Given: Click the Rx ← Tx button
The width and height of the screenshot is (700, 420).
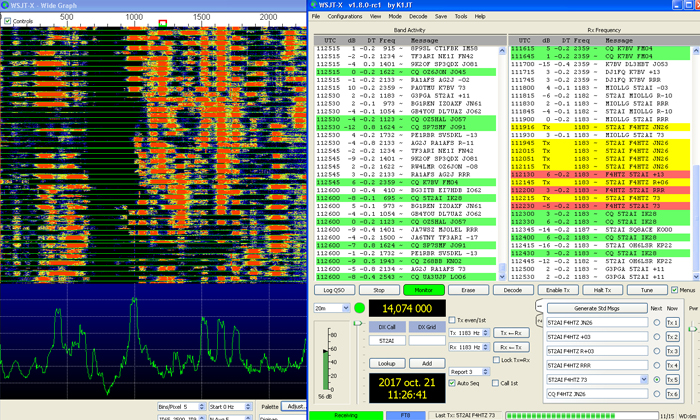Looking at the screenshot, I should coord(511,347).
